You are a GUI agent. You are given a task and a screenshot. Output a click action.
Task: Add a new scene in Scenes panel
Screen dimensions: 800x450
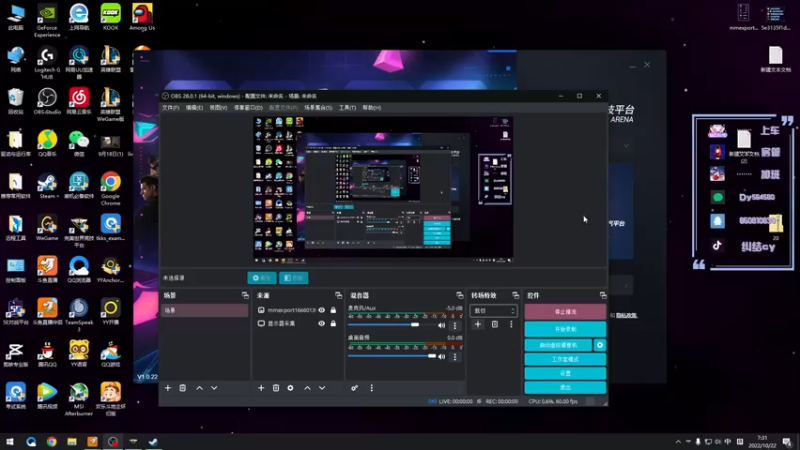pos(168,388)
